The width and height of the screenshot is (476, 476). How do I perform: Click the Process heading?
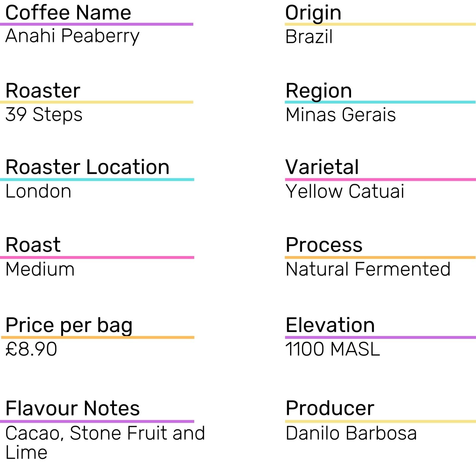(324, 245)
